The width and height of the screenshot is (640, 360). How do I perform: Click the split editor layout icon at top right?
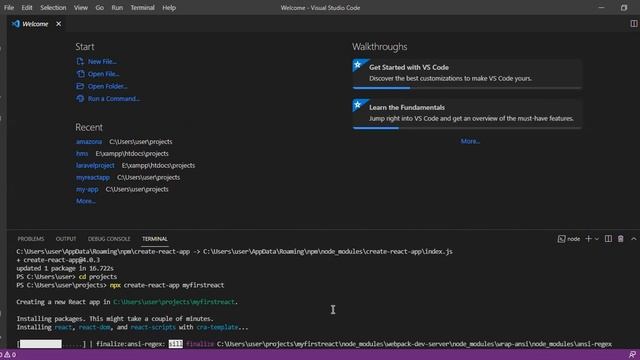pos(634,24)
